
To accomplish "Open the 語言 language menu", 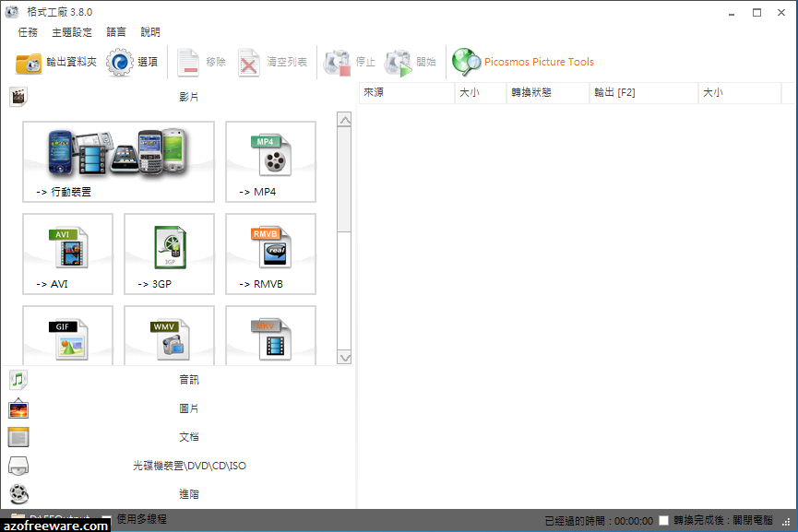I will tap(116, 32).
